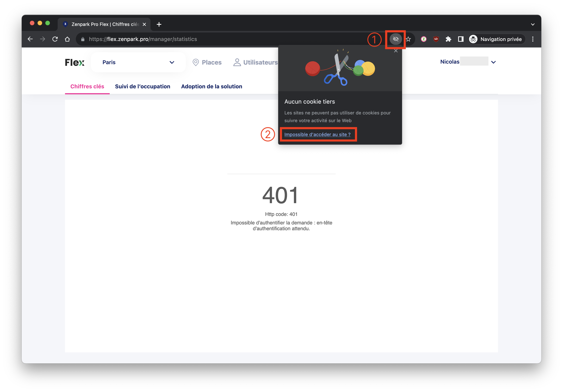The width and height of the screenshot is (563, 392).
Task: Open the Zenpark extension icon
Action: 424,39
